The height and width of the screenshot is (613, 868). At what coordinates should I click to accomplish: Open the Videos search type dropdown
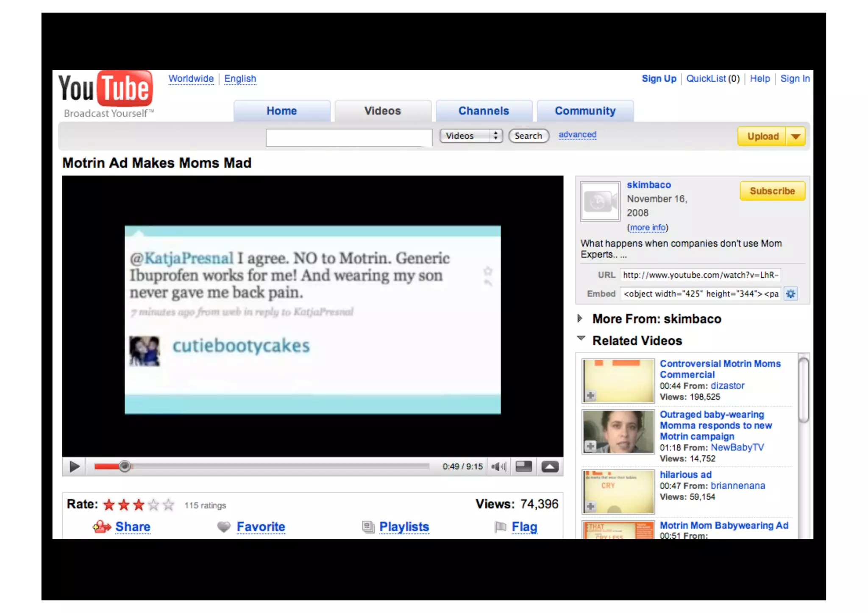471,136
